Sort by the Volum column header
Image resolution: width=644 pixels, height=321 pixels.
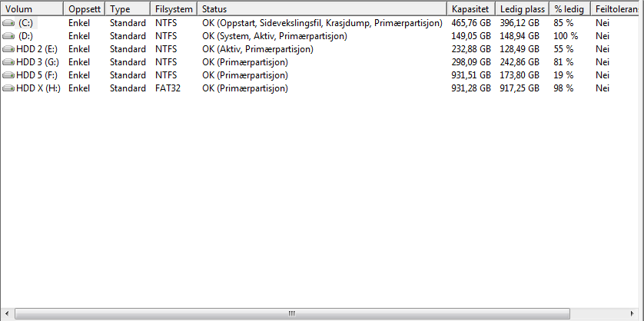[x=32, y=9]
